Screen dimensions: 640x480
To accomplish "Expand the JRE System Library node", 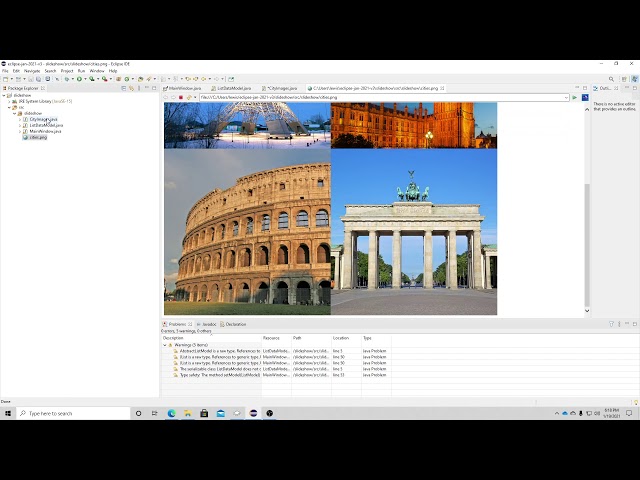I will (9, 101).
